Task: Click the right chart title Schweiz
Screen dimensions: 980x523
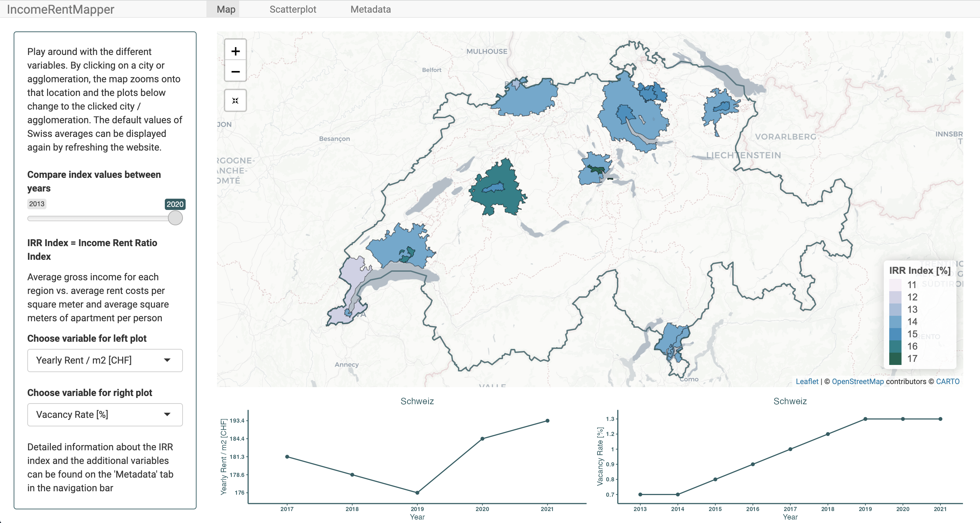Action: pyautogui.click(x=790, y=401)
